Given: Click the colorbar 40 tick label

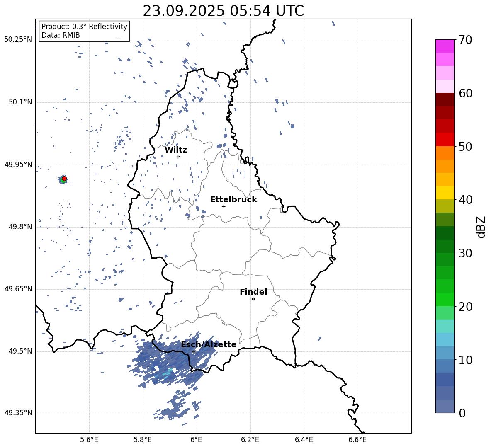Looking at the screenshot, I should click(x=466, y=200).
